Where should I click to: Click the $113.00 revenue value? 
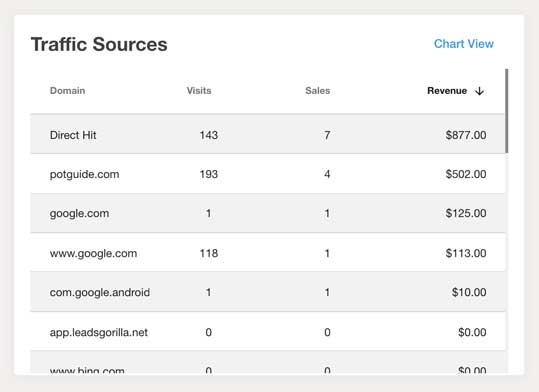tap(466, 253)
